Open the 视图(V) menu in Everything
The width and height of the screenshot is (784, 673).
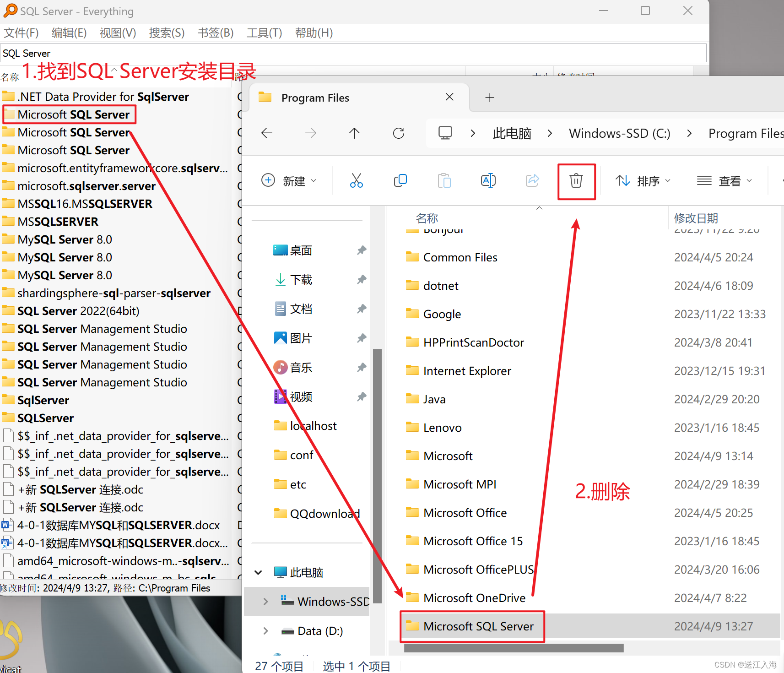coord(118,33)
